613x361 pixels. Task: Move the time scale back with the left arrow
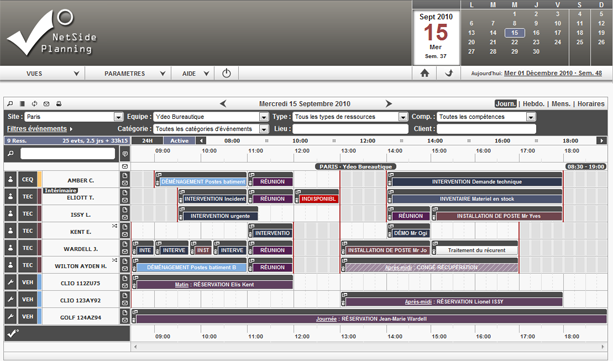tap(201, 140)
